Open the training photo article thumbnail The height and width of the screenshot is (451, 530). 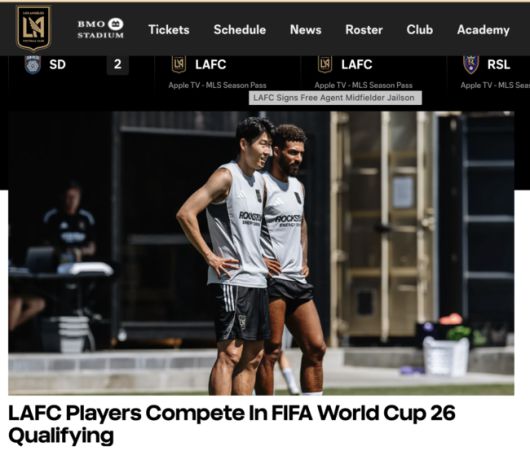click(x=261, y=253)
